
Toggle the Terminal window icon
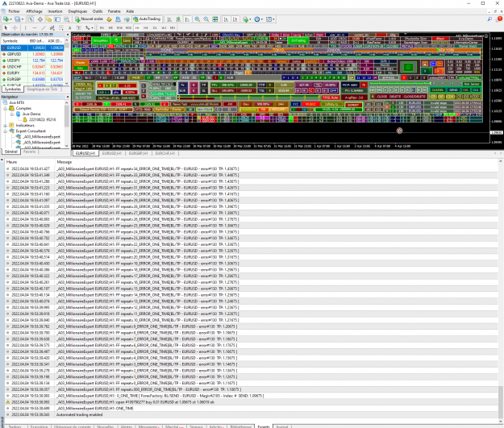[57, 19]
